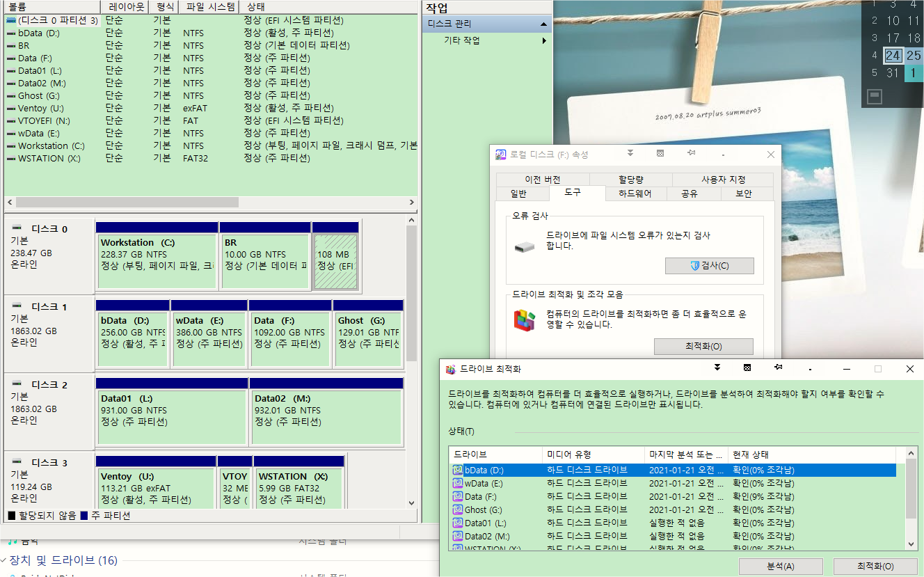Select Data (F:) drive icon in optimize list
The image size is (924, 577).
pos(458,497)
